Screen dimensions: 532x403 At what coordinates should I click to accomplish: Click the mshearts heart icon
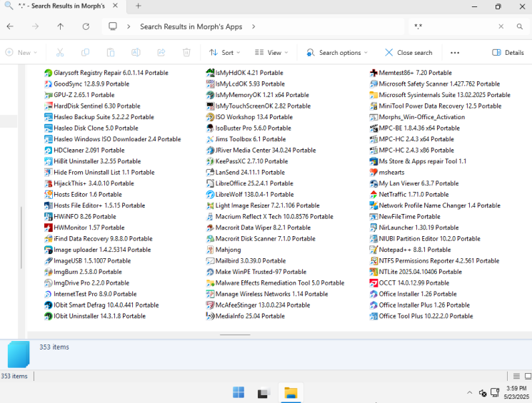pos(373,172)
